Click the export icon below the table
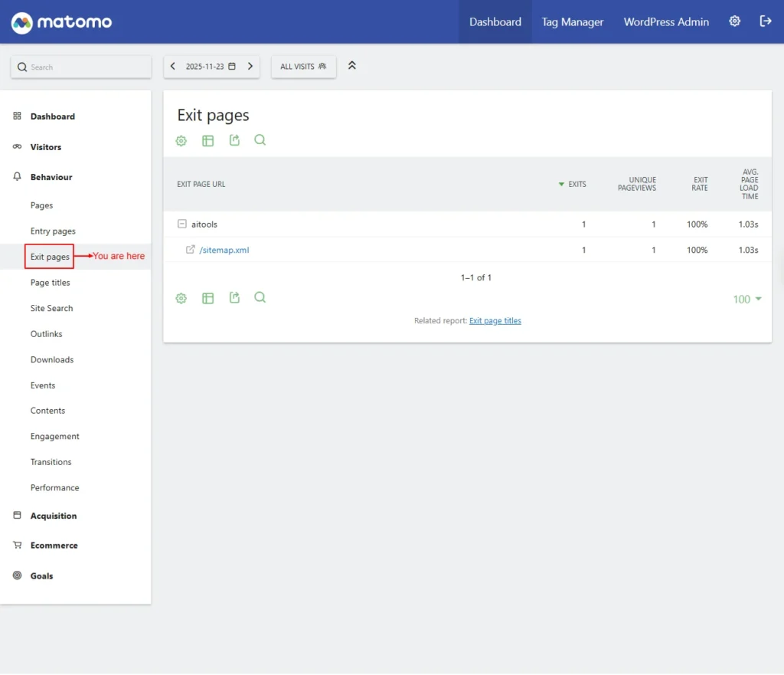This screenshot has width=784, height=675. pyautogui.click(x=234, y=298)
